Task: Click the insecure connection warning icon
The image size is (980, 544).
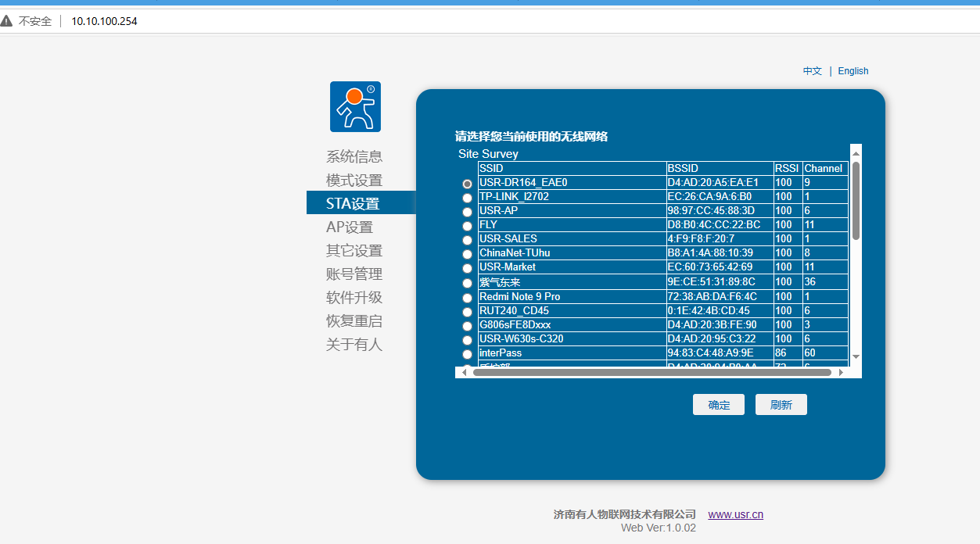Action: 7,21
